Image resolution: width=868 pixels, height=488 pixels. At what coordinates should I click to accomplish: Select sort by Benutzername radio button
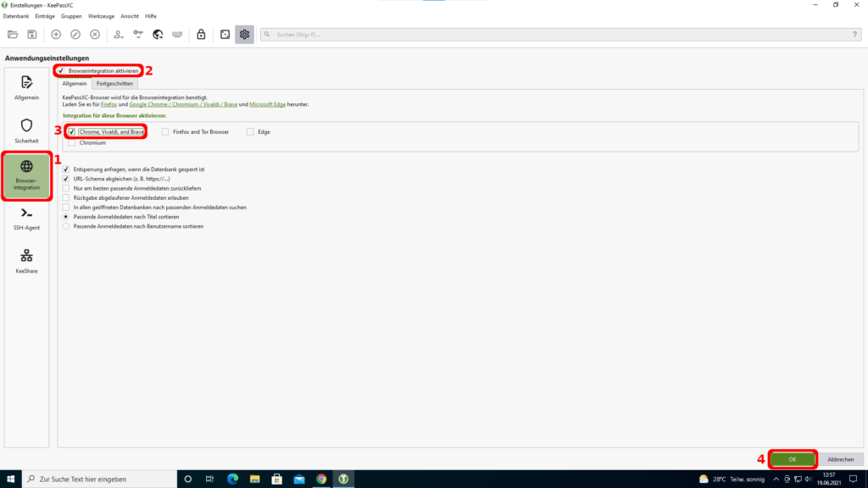point(66,226)
